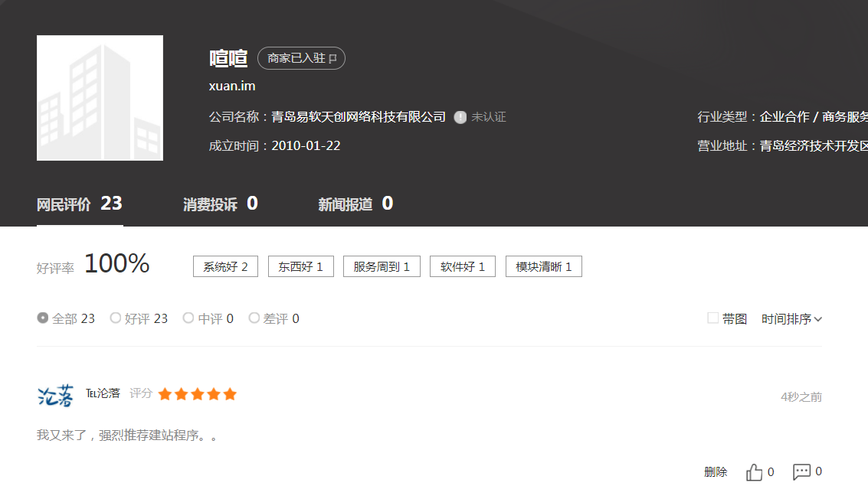Enable the 带图 checkbox
The height and width of the screenshot is (486, 868).
coord(713,318)
